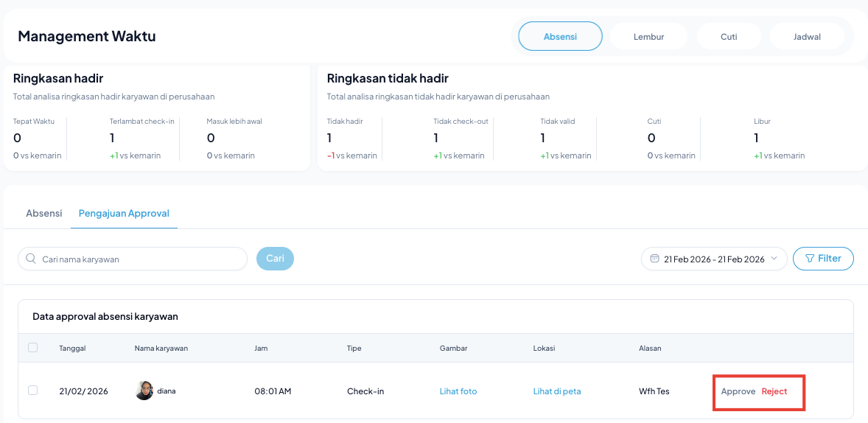Switch to the Cuti tab

[x=728, y=36]
